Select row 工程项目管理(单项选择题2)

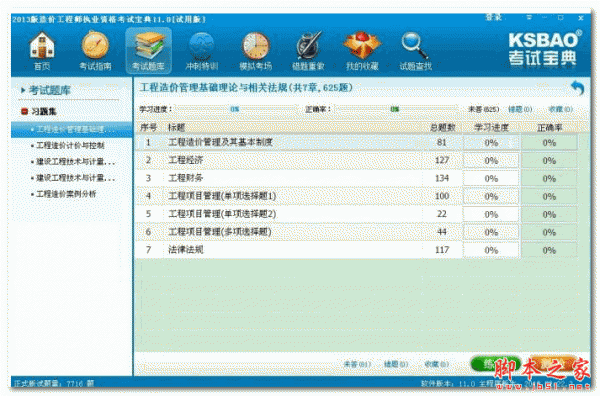(357, 214)
